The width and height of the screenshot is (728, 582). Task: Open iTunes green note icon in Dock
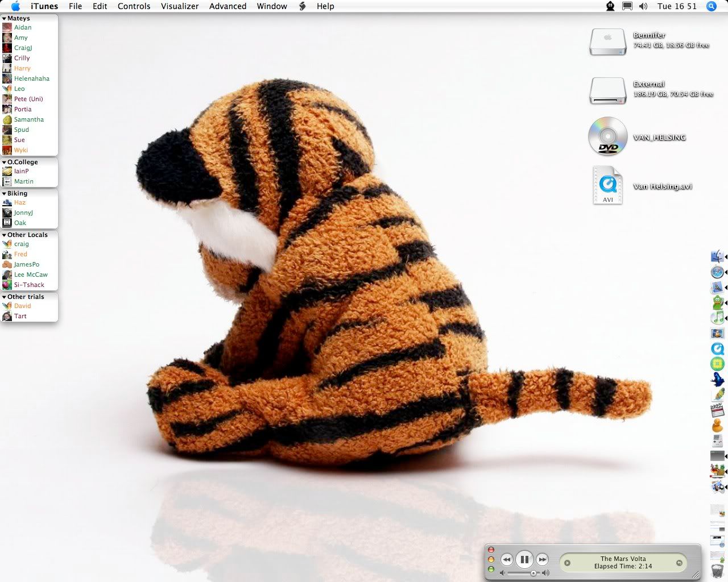click(x=717, y=318)
